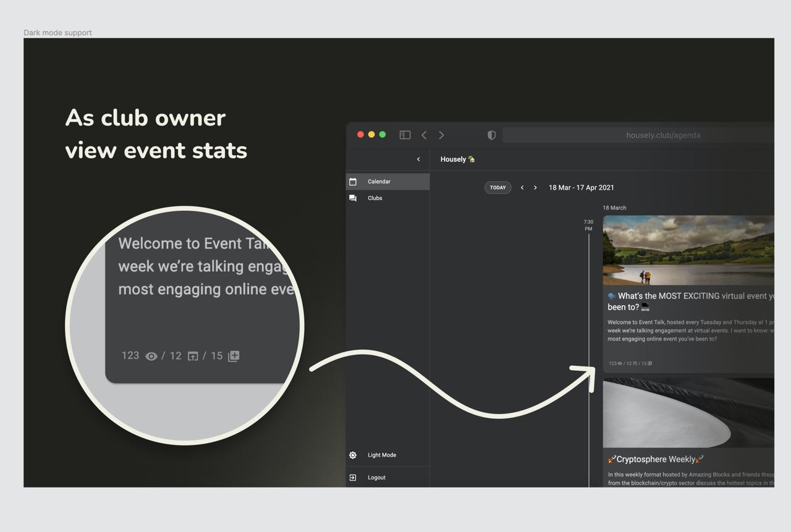The image size is (791, 532).
Task: Click the housely.club/agenda address bar
Action: click(638, 135)
